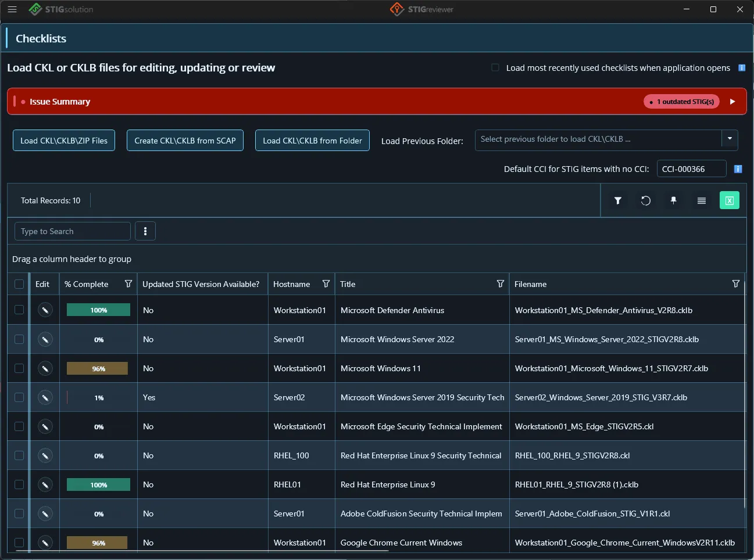This screenshot has height=560, width=754.
Task: Toggle the select-all checkbox in the grid header
Action: coord(19,284)
